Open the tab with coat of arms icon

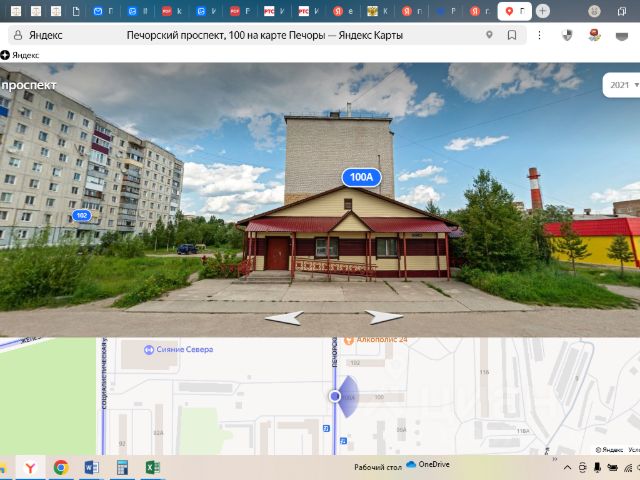[372, 11]
